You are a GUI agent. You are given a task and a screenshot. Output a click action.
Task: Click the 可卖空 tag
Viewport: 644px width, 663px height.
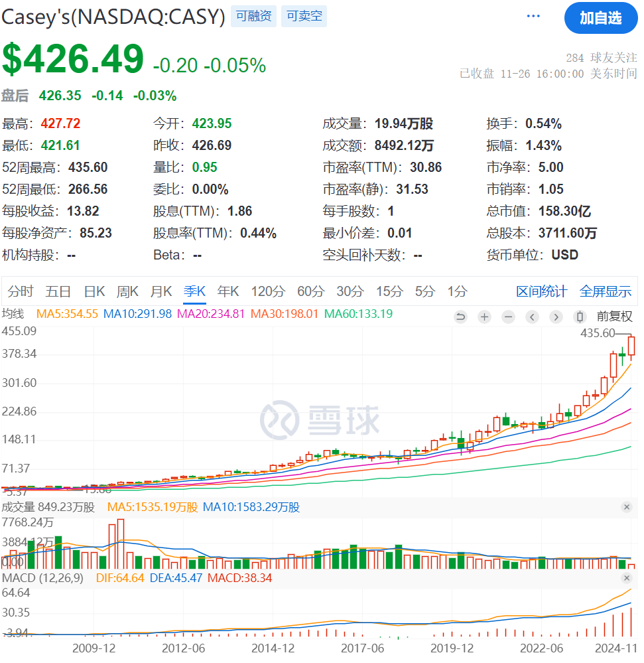point(304,17)
